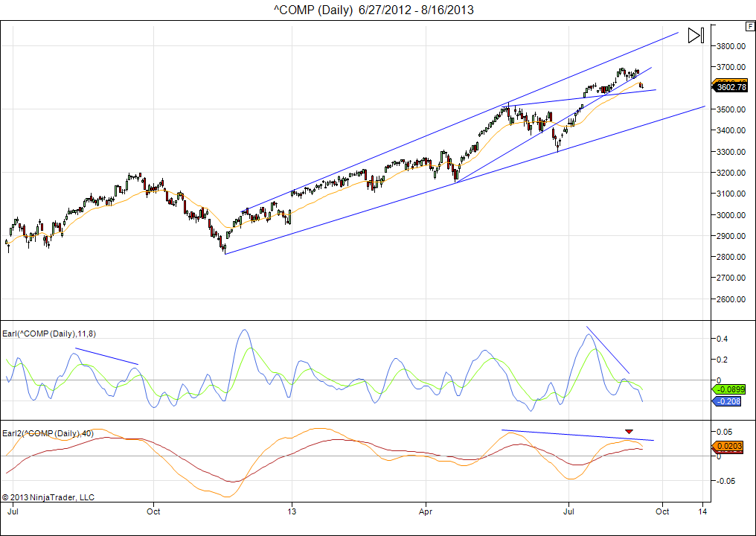This screenshot has width=756, height=536.
Task: Click the Oct label at left of time axis
Action: click(x=153, y=511)
